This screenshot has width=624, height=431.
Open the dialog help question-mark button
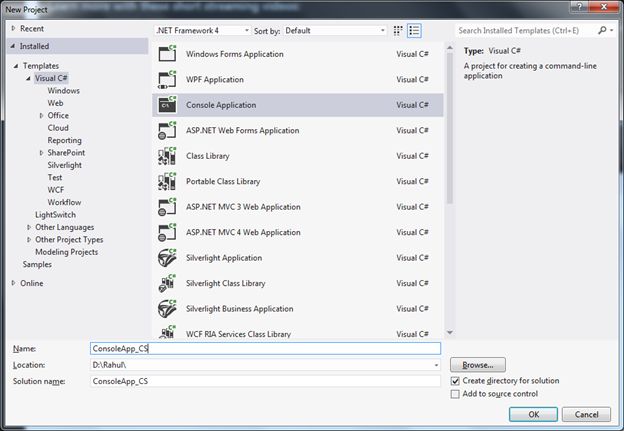579,7
